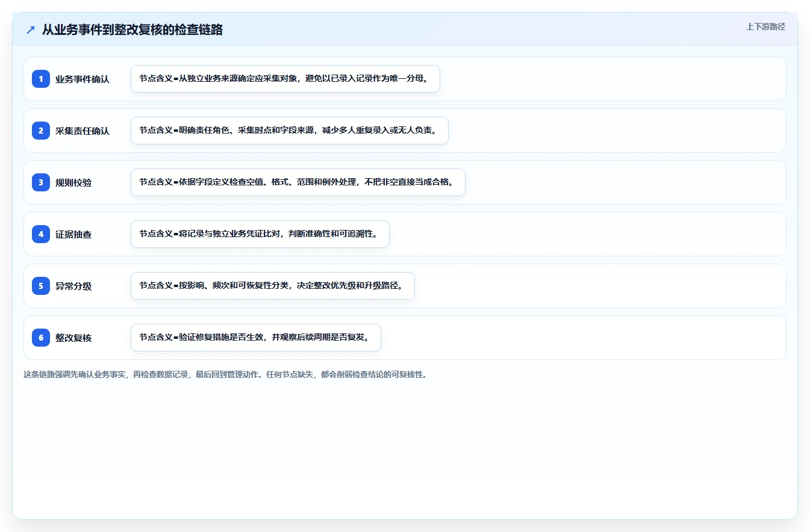Click the 规则校验 node label
810x532 pixels.
(x=73, y=182)
